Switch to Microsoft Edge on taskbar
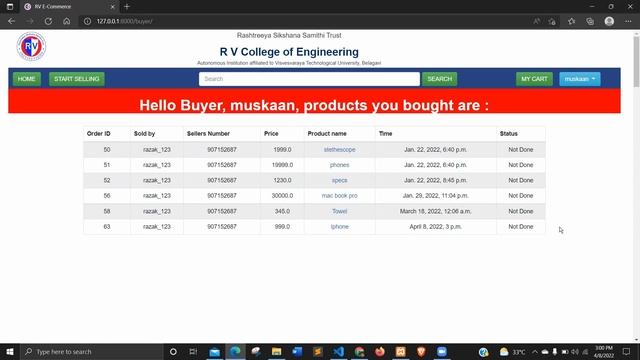 (235, 351)
